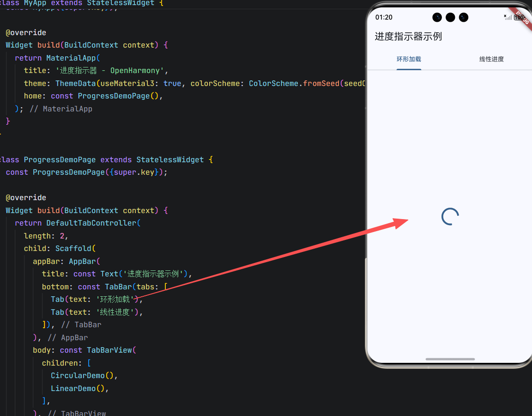This screenshot has width=532, height=416.
Task: Tap the left camera cutout dot
Action: (437, 17)
